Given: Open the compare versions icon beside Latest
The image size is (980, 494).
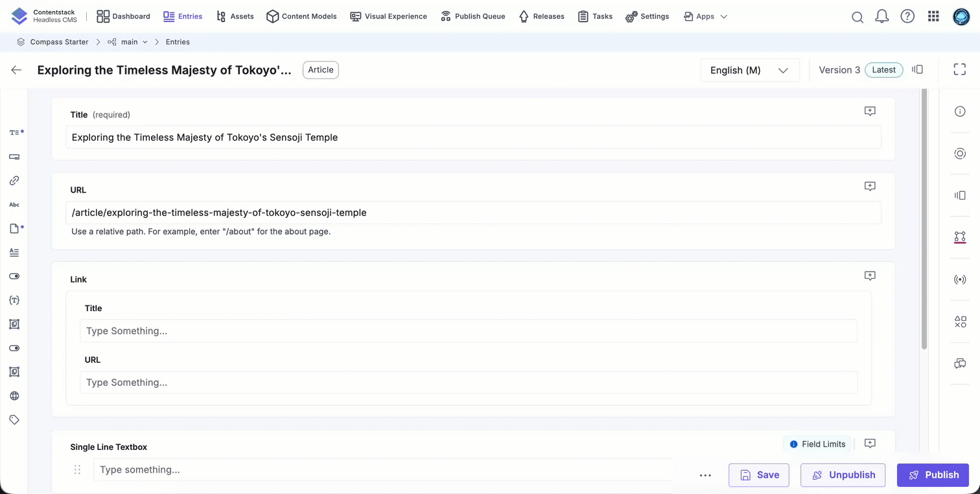Looking at the screenshot, I should pos(917,69).
